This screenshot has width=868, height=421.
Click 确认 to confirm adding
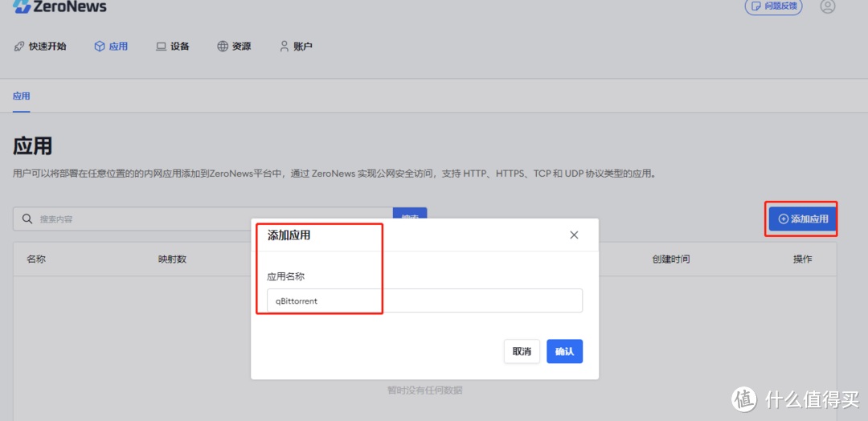[x=565, y=351]
